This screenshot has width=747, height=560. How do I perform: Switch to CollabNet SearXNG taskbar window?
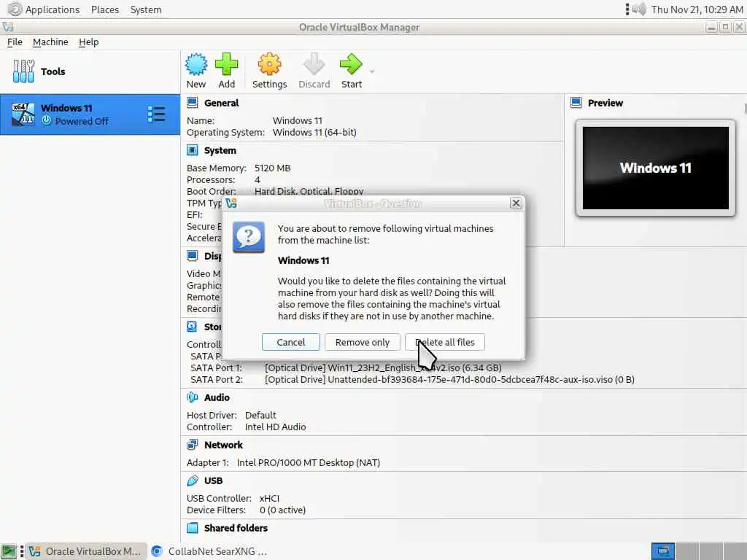209,551
